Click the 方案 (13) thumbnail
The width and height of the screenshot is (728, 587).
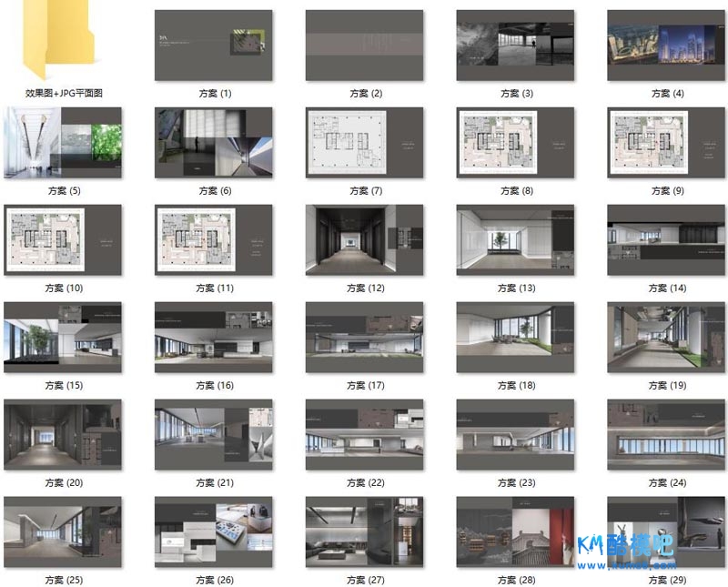[x=515, y=240]
